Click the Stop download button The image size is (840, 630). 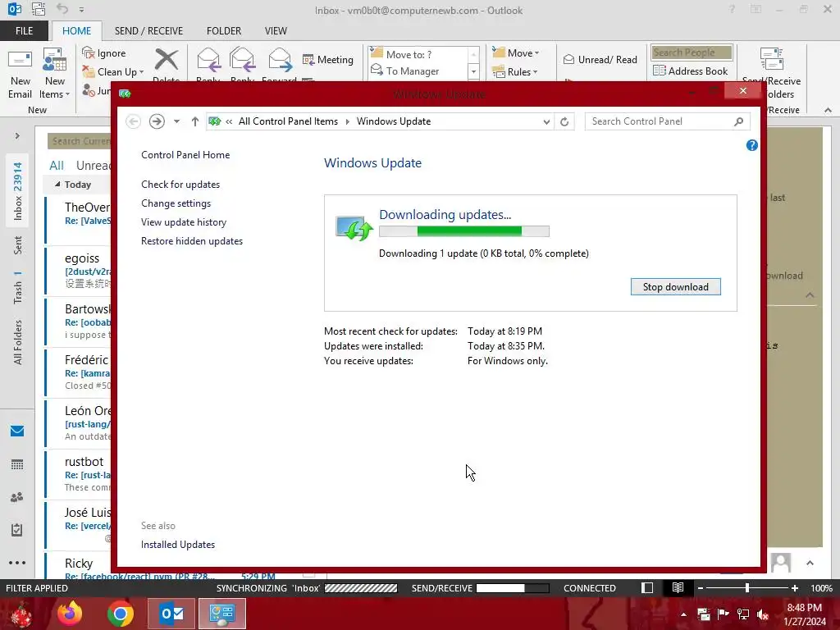[676, 286]
